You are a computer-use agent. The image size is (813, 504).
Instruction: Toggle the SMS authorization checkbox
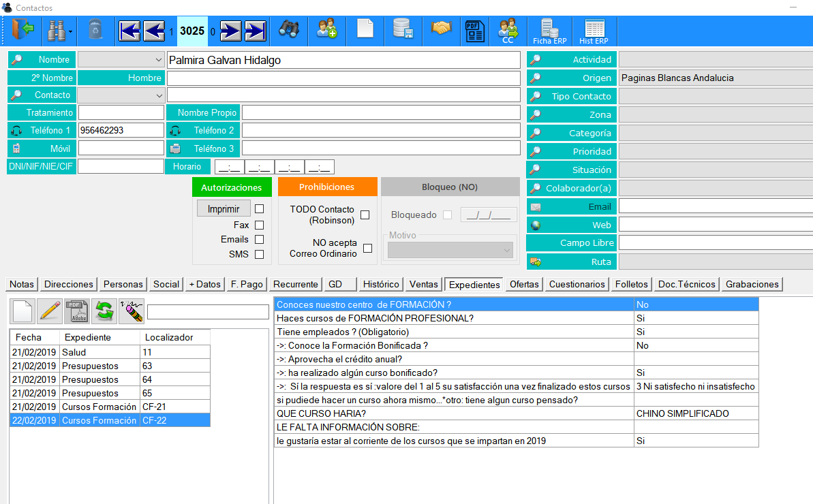tap(259, 254)
